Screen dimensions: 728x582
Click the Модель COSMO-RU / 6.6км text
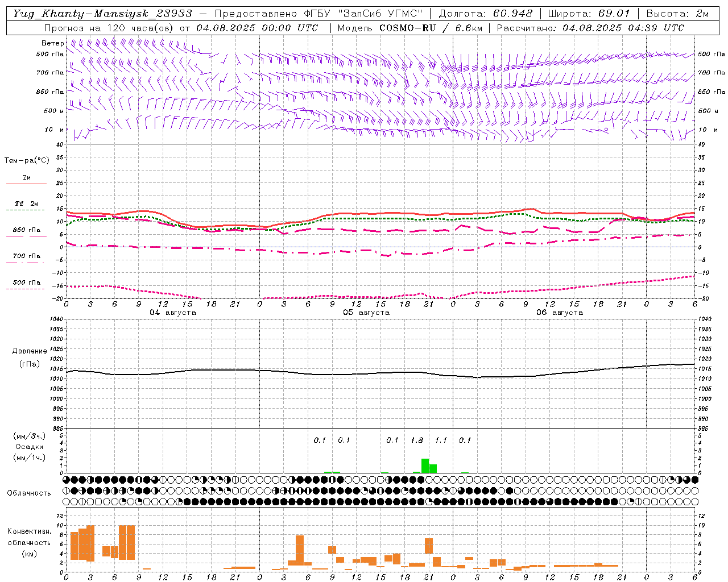pos(410,28)
